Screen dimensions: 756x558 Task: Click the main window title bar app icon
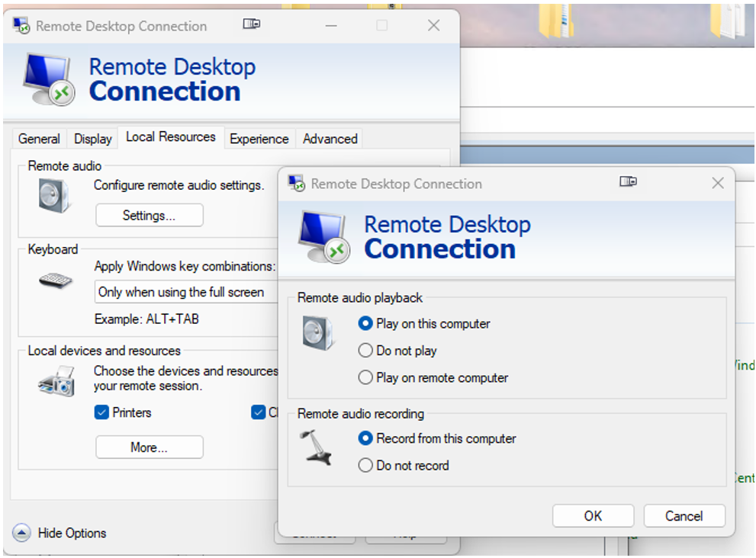click(21, 26)
